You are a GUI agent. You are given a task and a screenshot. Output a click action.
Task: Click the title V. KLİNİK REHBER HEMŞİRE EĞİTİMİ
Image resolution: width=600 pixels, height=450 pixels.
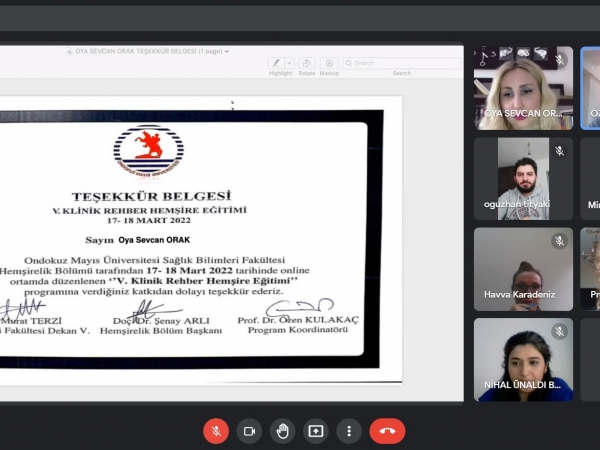click(150, 210)
